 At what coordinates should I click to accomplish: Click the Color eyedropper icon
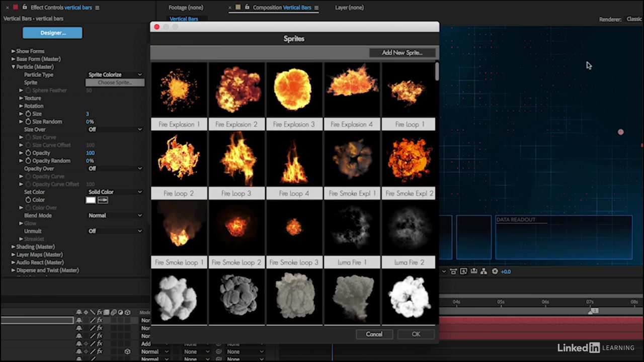[x=103, y=200]
